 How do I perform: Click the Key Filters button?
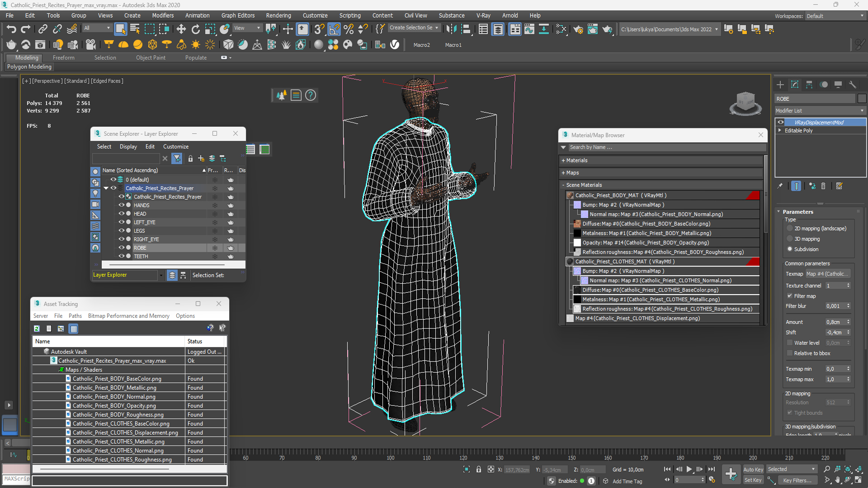click(x=797, y=480)
